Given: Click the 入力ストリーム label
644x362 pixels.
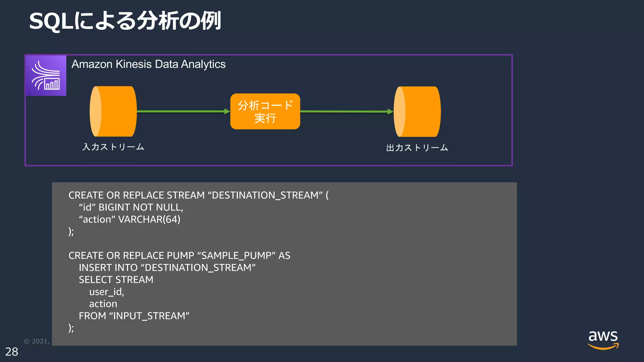Looking at the screenshot, I should pyautogui.click(x=113, y=147).
